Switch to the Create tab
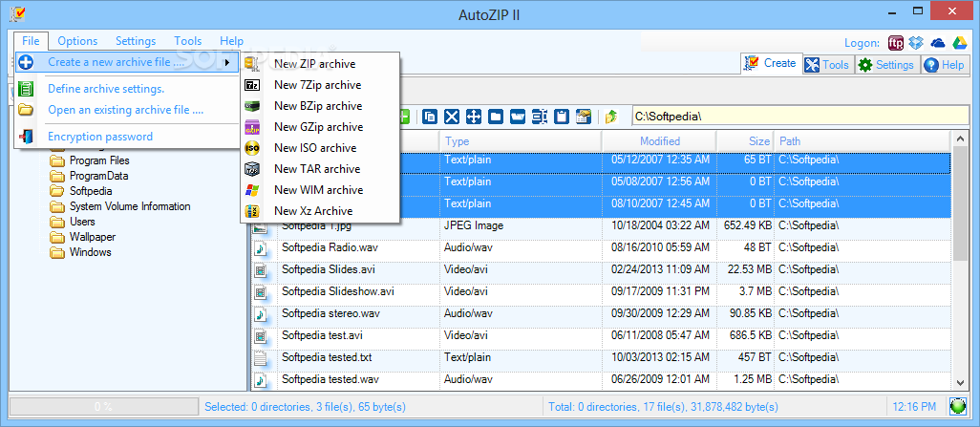 (772, 63)
